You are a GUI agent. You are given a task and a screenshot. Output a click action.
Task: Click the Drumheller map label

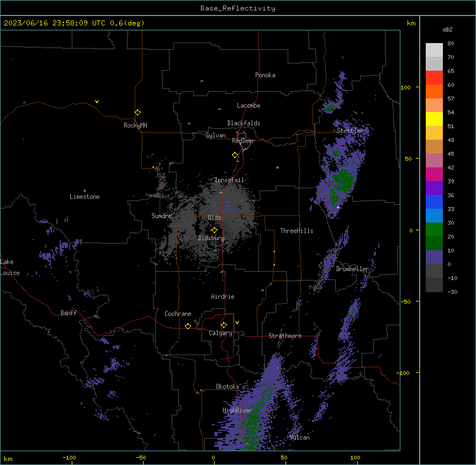[x=352, y=269]
